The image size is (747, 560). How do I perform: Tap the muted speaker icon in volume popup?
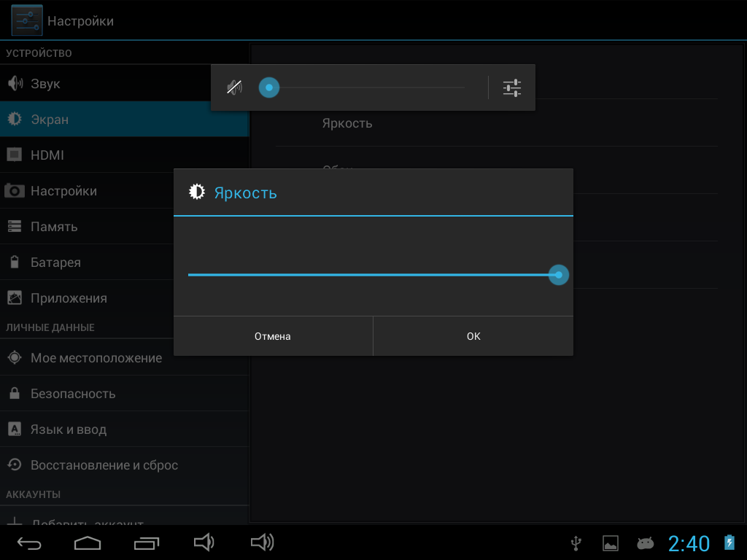pos(234,88)
